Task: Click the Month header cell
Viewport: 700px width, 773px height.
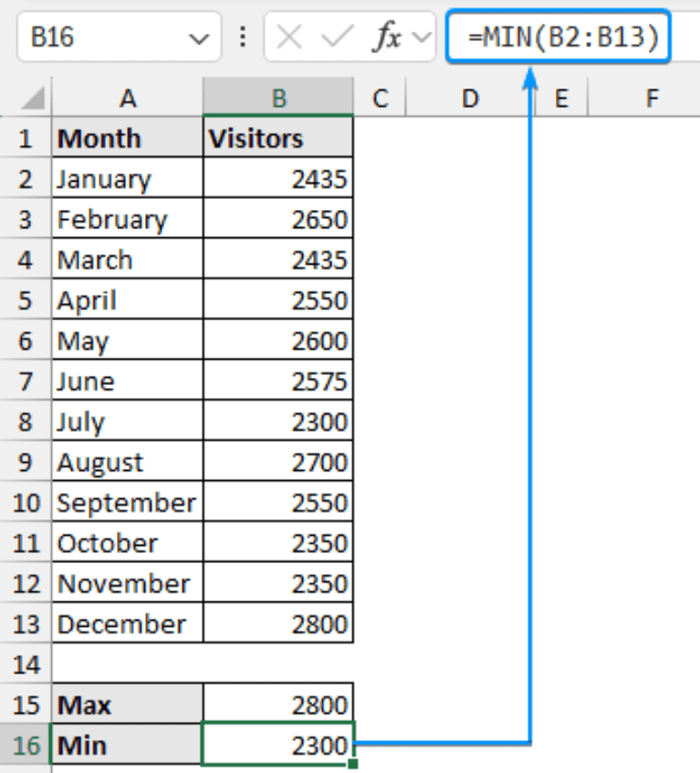Action: 128,137
